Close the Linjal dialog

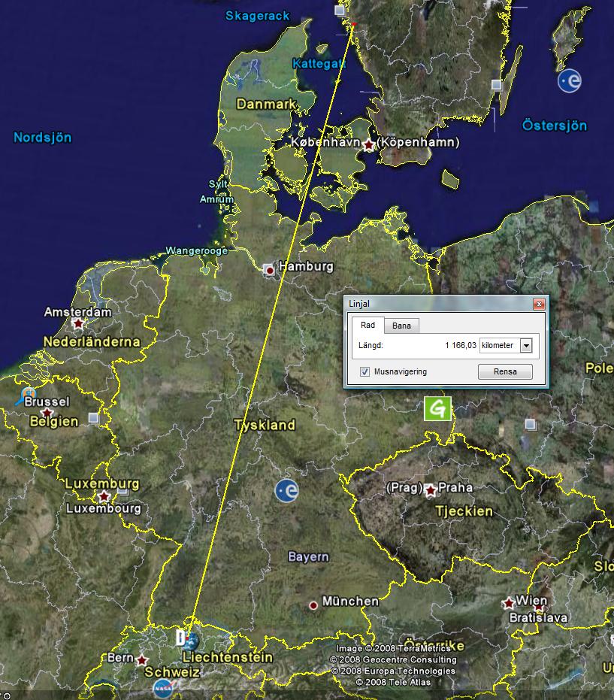pyautogui.click(x=539, y=304)
